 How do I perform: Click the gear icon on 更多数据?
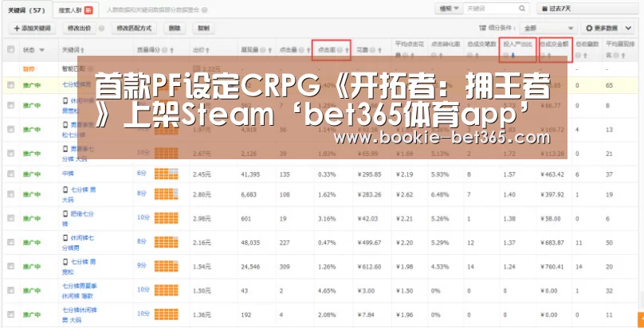pos(589,29)
